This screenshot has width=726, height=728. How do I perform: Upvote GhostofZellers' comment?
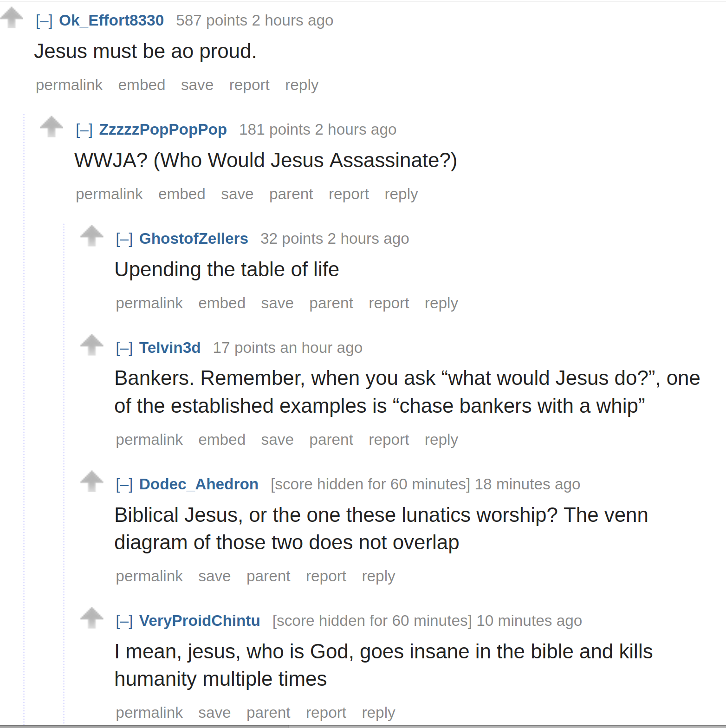(x=92, y=236)
